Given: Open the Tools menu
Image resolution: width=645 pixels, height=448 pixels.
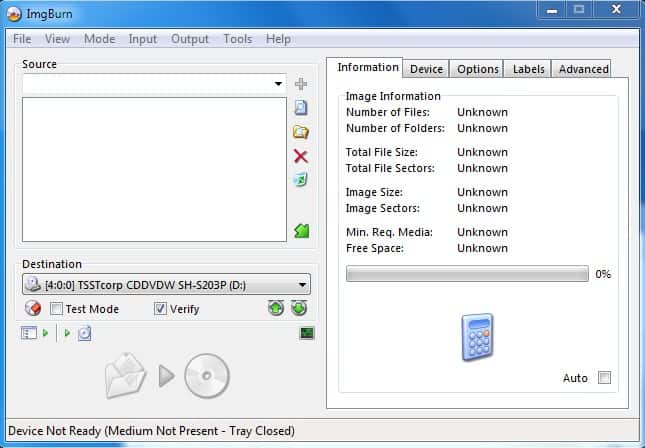Looking at the screenshot, I should tap(238, 39).
